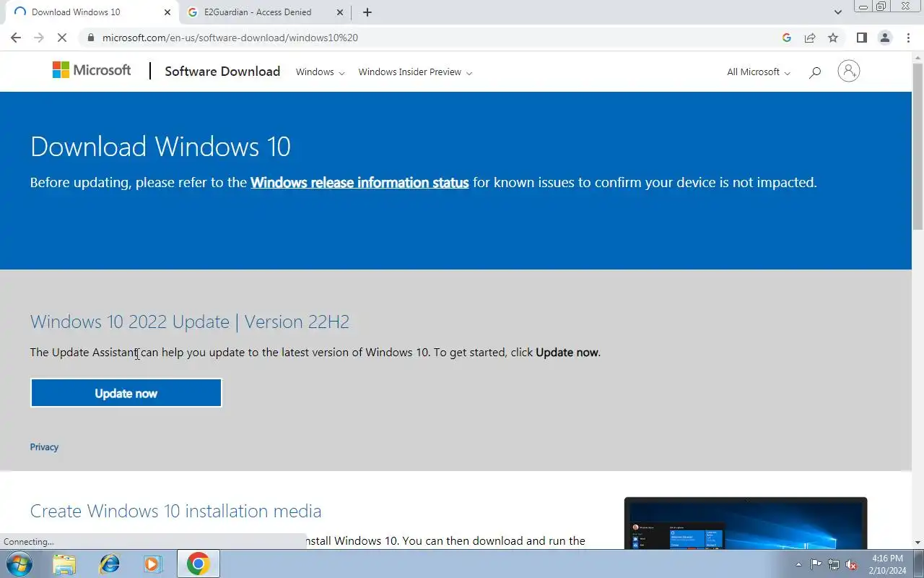Image resolution: width=924 pixels, height=578 pixels.
Task: Switch to the Download Windows 10 tab
Action: pos(92,12)
